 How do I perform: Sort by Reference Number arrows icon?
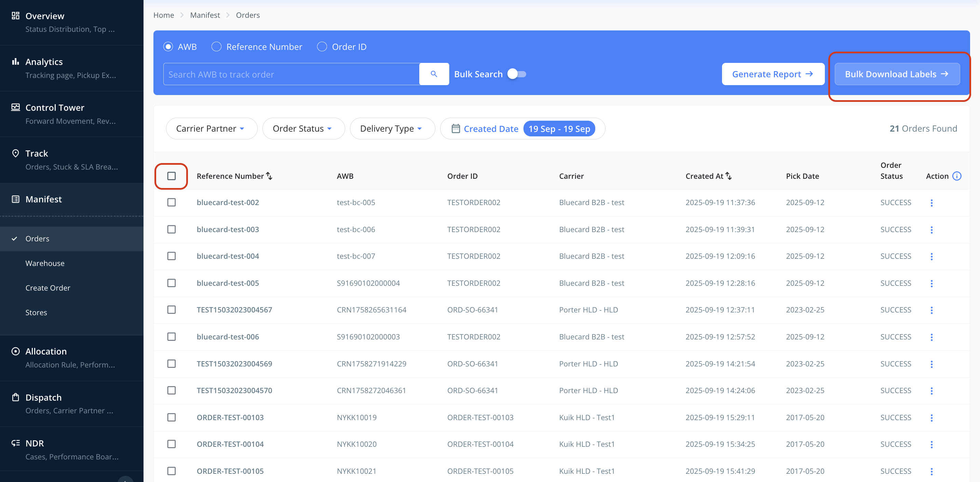269,176
